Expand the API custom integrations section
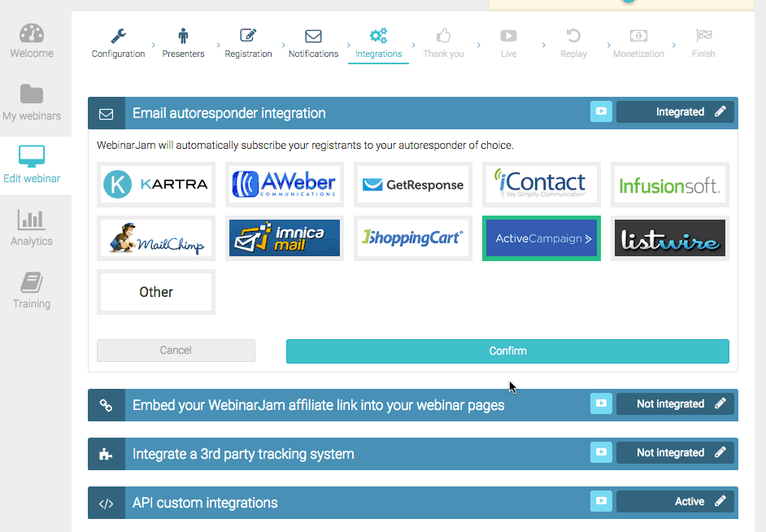This screenshot has width=766, height=532. (205, 504)
